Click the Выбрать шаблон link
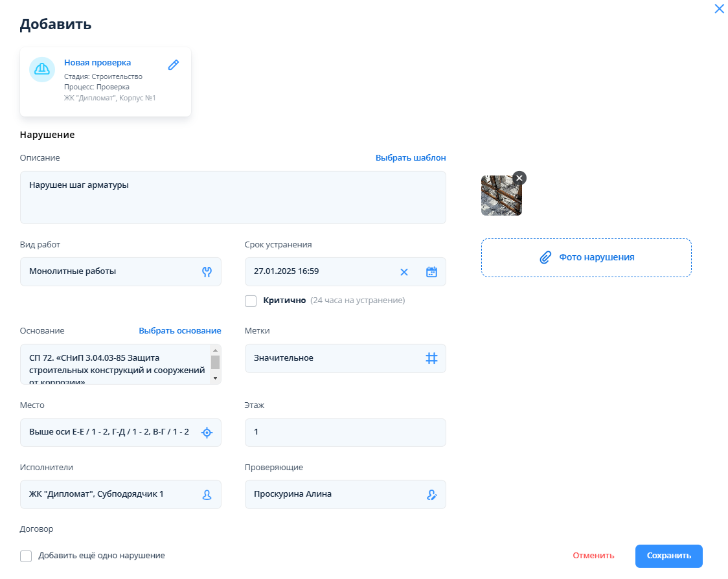 coord(411,158)
